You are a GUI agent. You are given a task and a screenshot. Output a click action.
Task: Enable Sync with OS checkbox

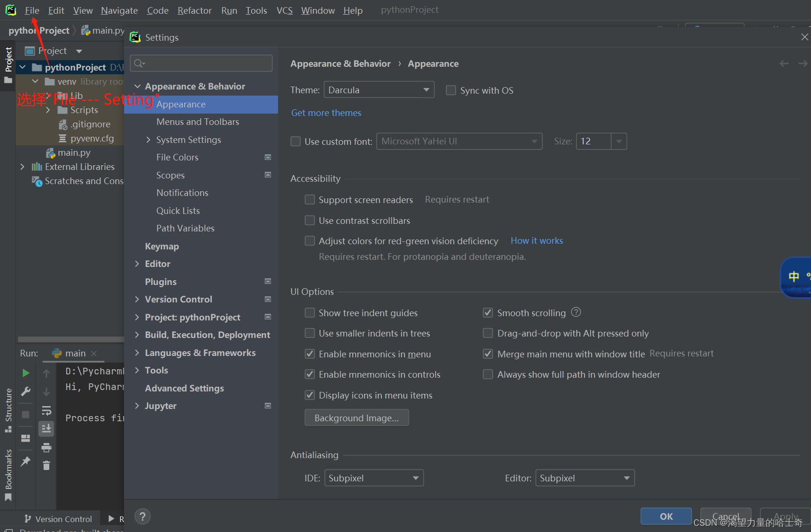coord(451,90)
